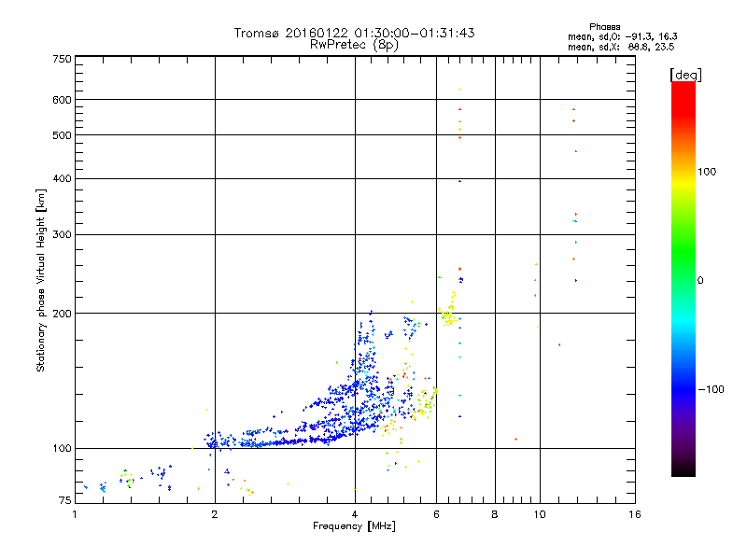Click the colorbar label '0'
Image resolution: width=747 pixels, height=560 pixels.
pos(700,281)
